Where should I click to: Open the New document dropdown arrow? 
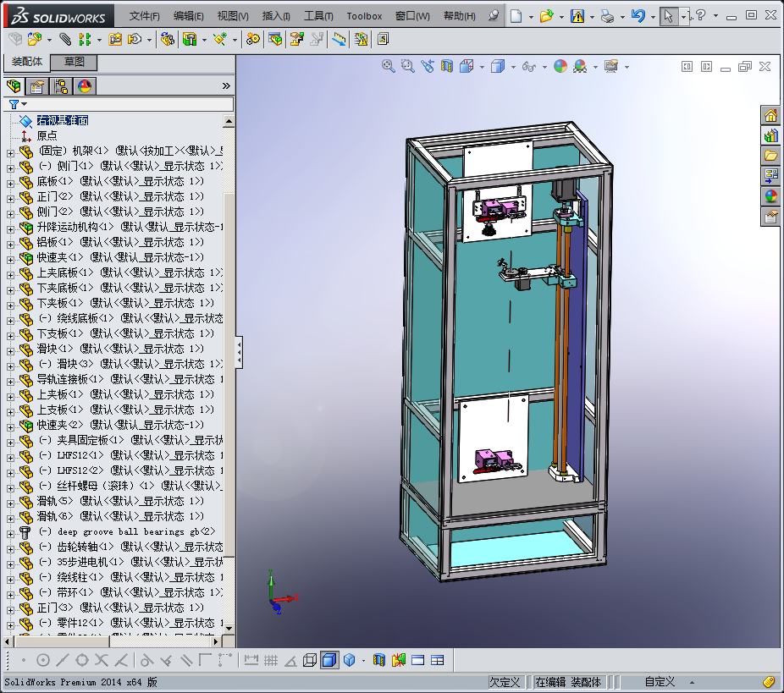[x=531, y=16]
